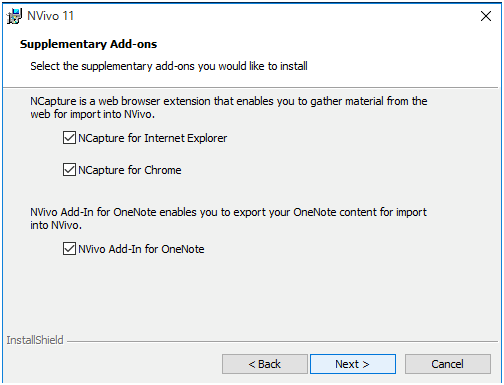This screenshot has width=504, height=385.
Task: Click the "Select the supplementary add-ons" instruction line
Action: coord(169,66)
